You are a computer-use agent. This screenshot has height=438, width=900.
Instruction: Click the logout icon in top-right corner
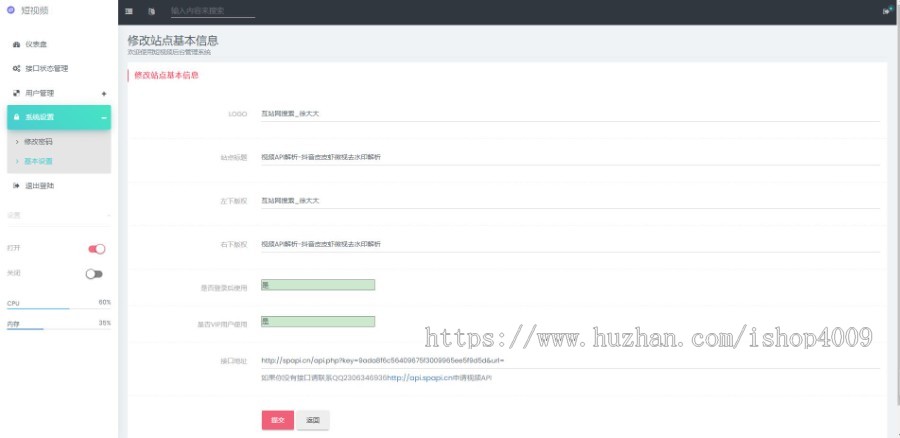887,11
